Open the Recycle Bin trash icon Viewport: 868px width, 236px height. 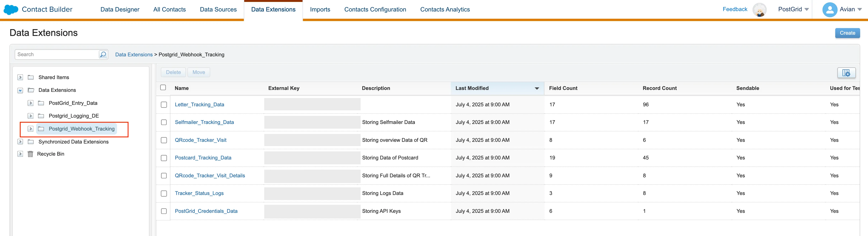31,154
